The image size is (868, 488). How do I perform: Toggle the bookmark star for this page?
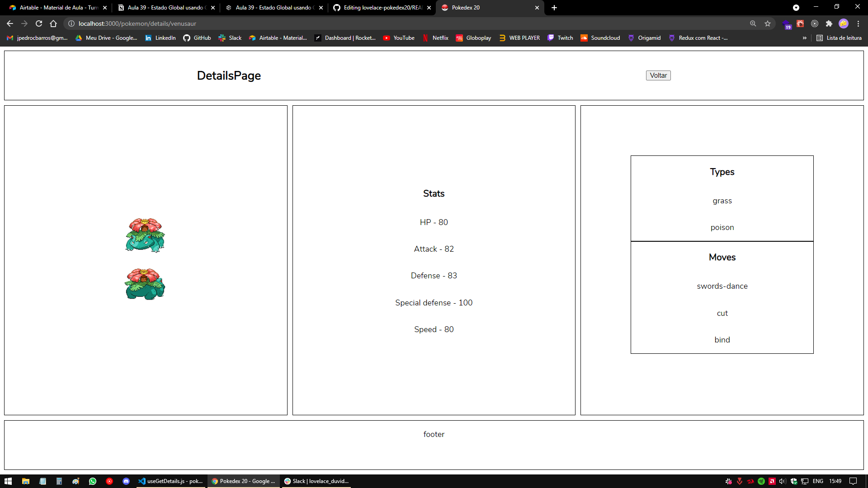pyautogui.click(x=767, y=23)
